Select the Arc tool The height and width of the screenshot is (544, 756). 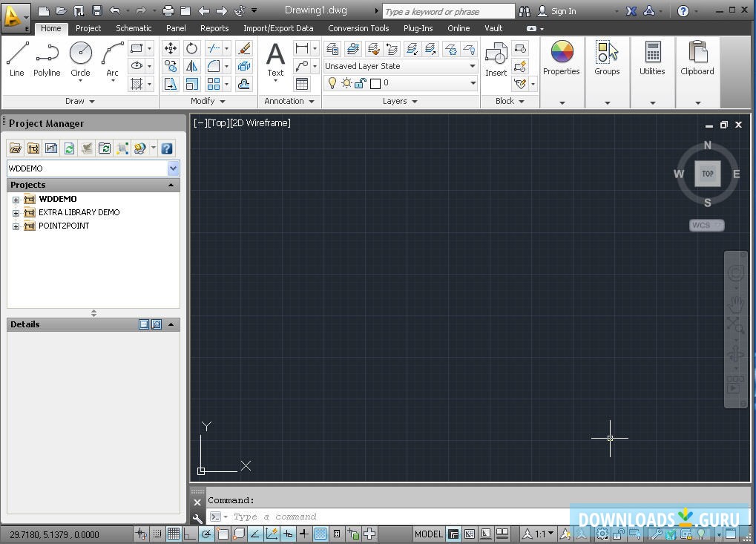(x=111, y=53)
